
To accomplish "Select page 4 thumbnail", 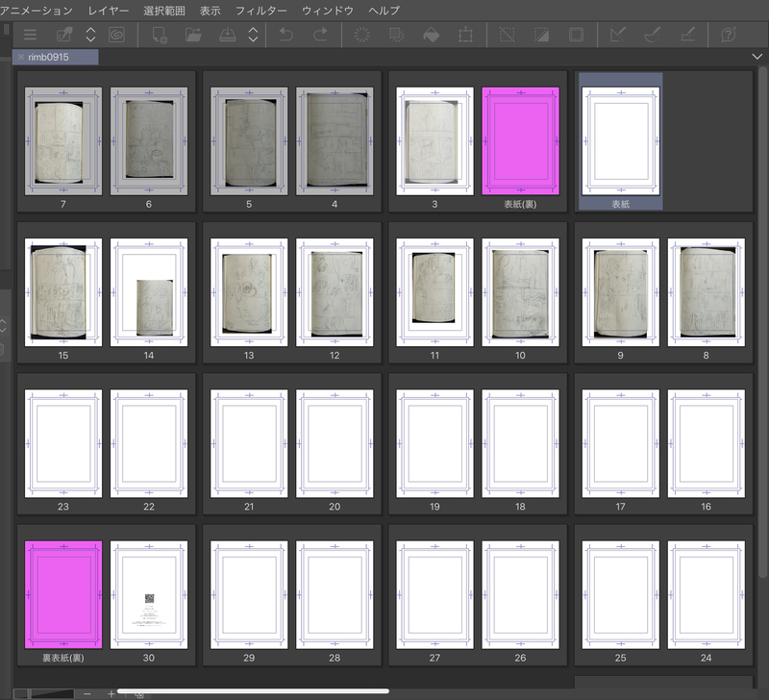I will pyautogui.click(x=335, y=141).
